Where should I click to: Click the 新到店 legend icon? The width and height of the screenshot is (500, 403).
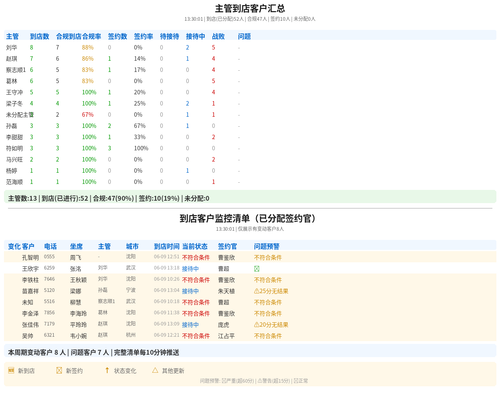click(x=11, y=370)
